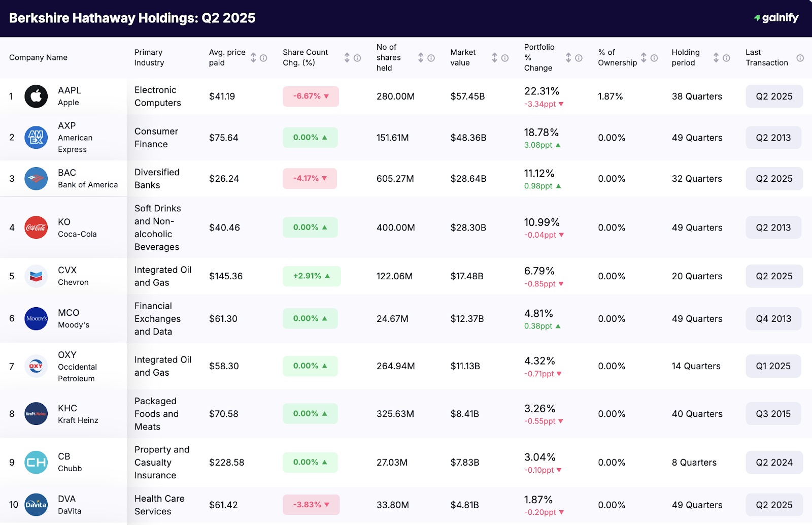Sort by Avg. price paid arrows
The width and height of the screenshot is (812, 525).
[x=253, y=58]
